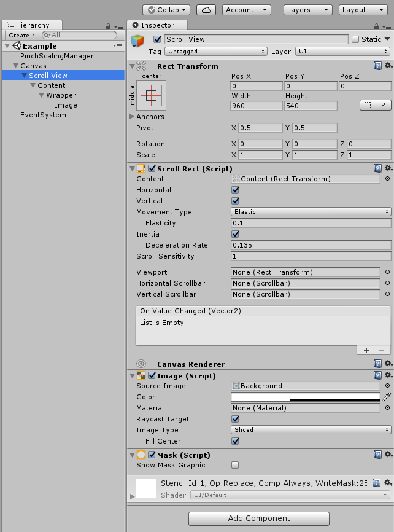Toggle Raycast Target checkbox
This screenshot has height=532, width=394.
point(235,419)
